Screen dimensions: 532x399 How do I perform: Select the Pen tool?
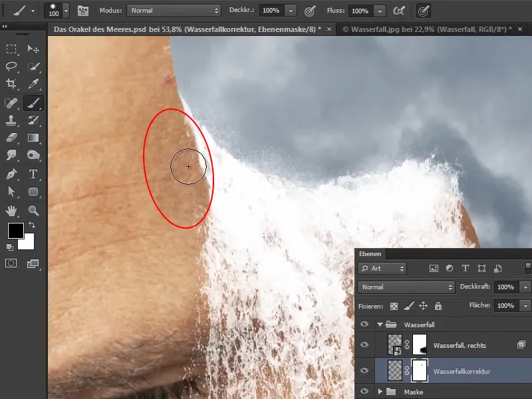click(11, 174)
